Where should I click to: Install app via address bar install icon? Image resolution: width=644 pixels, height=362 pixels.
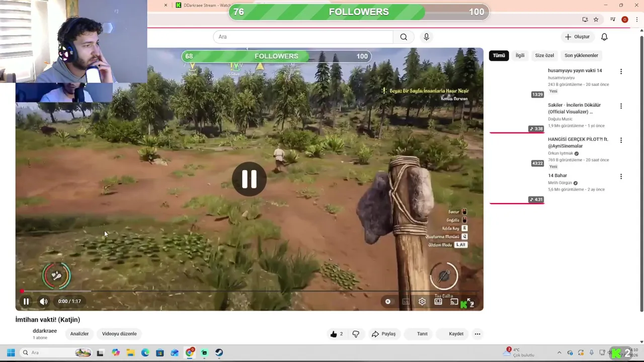(x=585, y=20)
